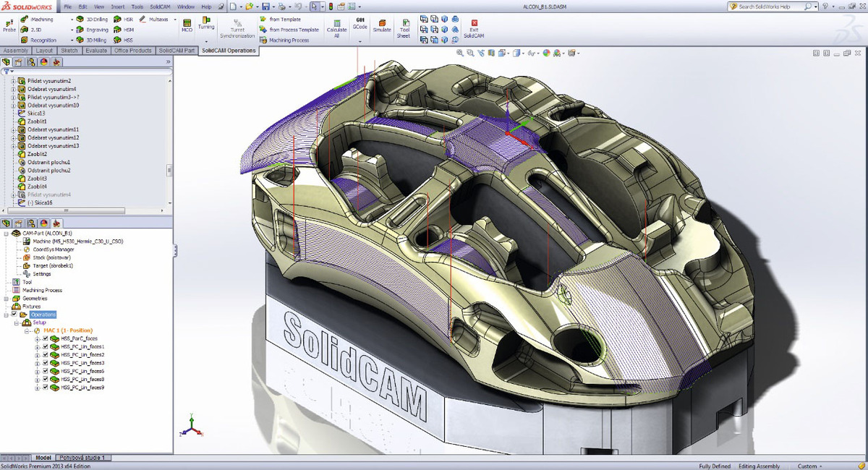Click the Calculate All icon
This screenshot has width=868, height=470.
click(336, 23)
